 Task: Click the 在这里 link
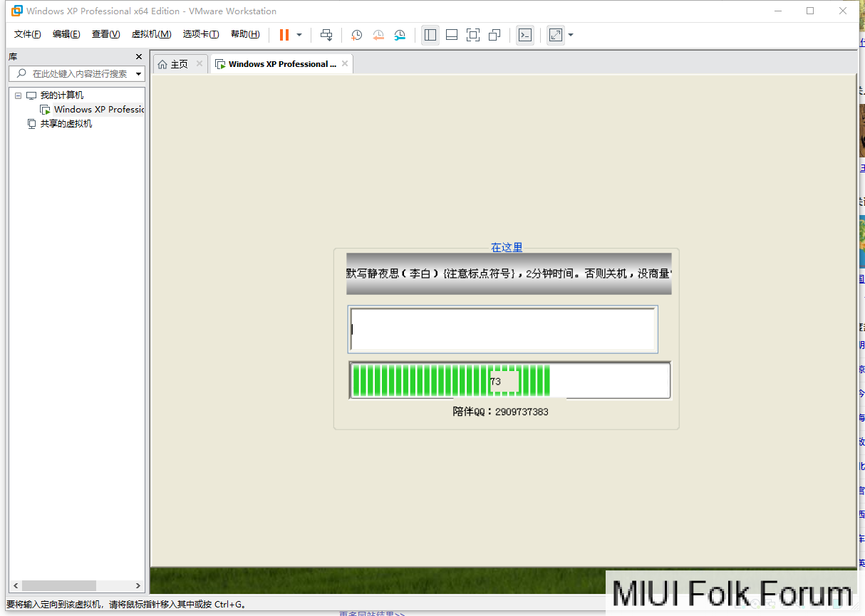coord(507,247)
